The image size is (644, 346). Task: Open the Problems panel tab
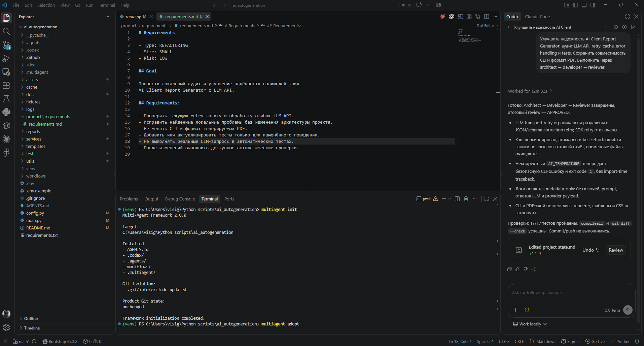tap(129, 199)
